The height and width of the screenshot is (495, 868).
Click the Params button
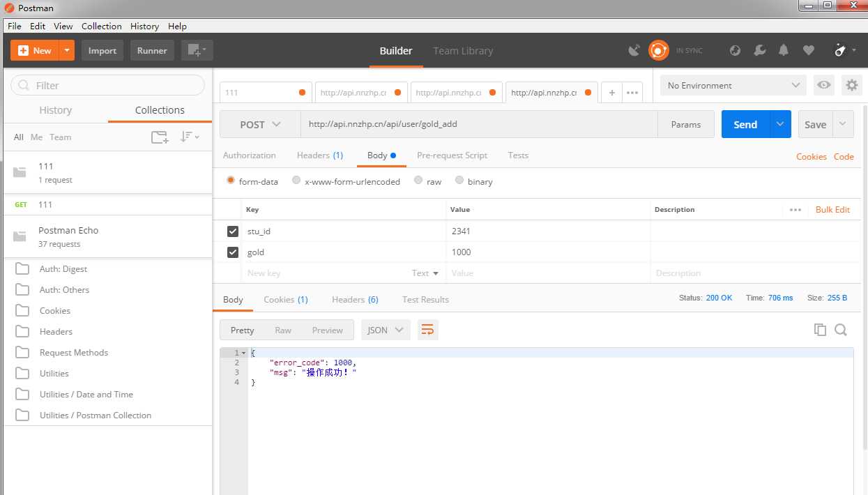[686, 124]
